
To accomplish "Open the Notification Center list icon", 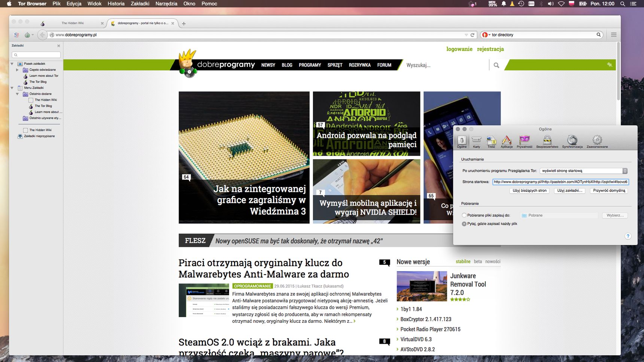I will click(634, 4).
